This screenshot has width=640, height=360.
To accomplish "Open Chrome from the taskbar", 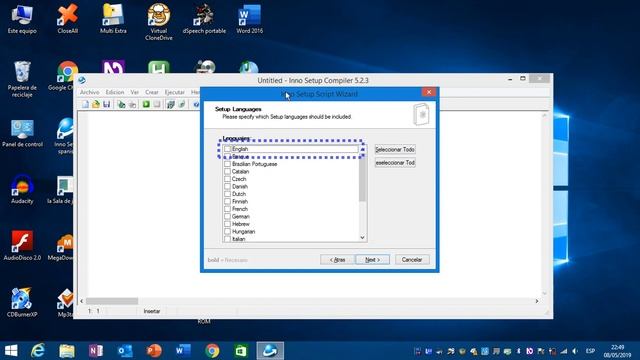I will pos(212,351).
